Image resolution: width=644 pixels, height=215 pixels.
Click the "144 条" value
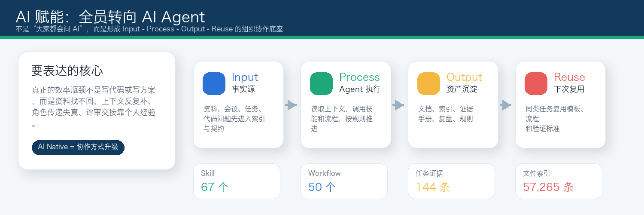tap(433, 187)
